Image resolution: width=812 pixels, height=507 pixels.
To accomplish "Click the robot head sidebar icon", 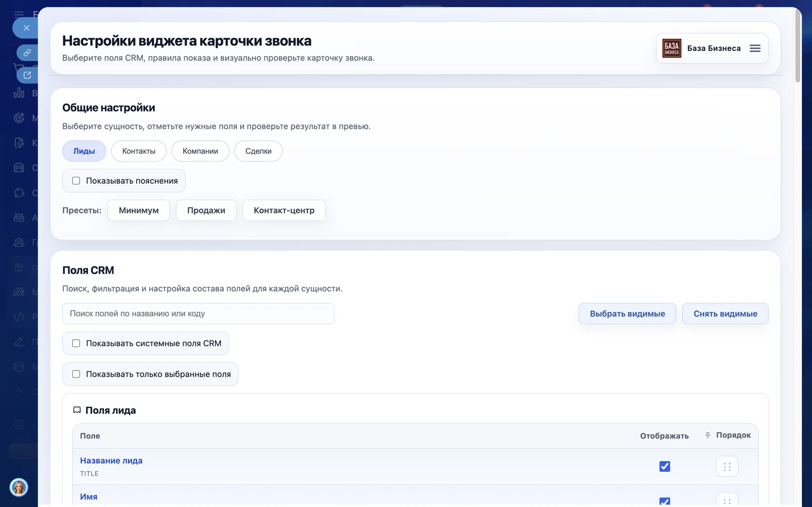I will [19, 217].
